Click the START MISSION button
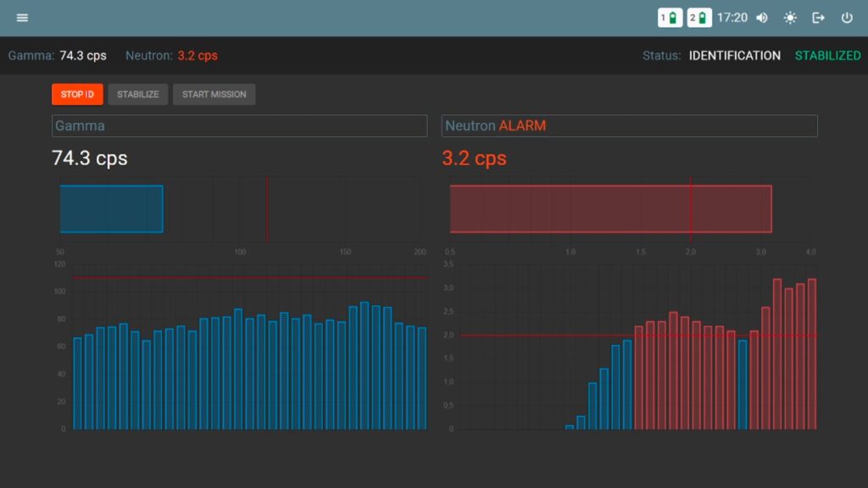The height and width of the screenshot is (488, 868). (x=214, y=94)
